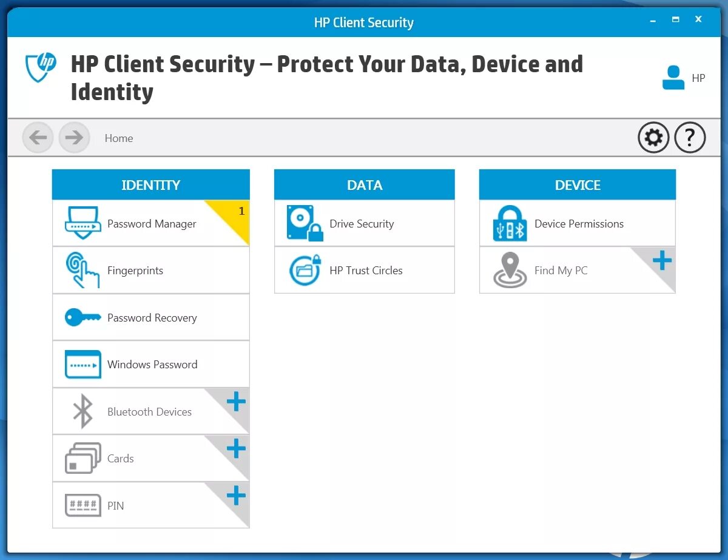Go back with the left arrow
The width and height of the screenshot is (728, 560).
(x=38, y=138)
